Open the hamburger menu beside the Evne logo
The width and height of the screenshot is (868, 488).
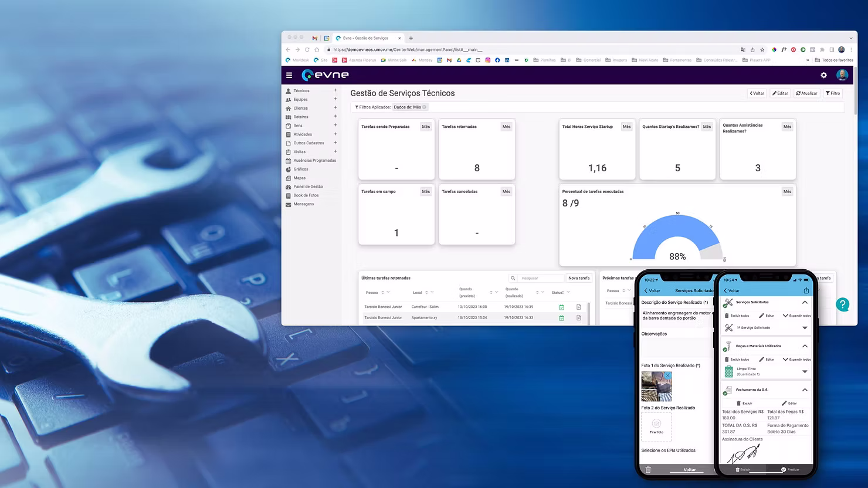point(289,75)
